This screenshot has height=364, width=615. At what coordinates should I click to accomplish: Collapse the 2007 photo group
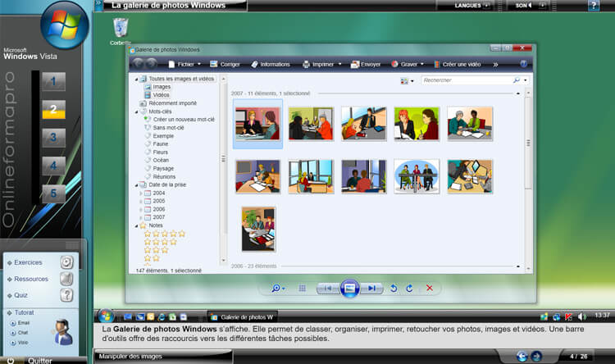click(x=518, y=93)
